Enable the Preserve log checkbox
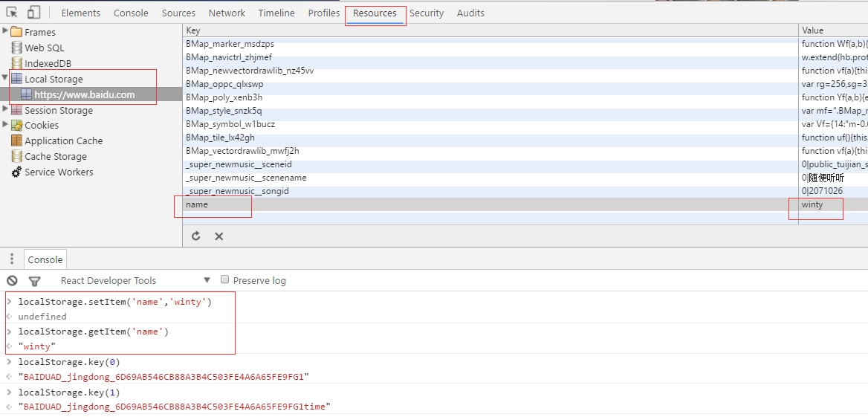The height and width of the screenshot is (417, 868). [x=225, y=279]
